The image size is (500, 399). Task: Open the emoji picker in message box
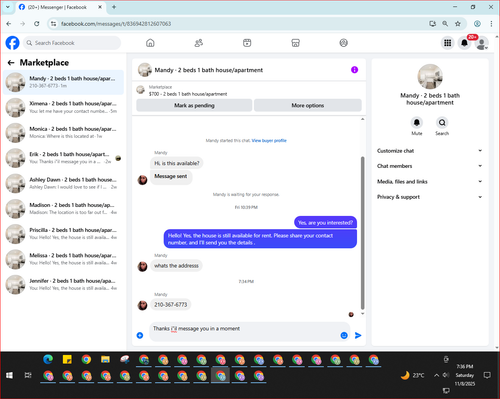pyautogui.click(x=344, y=335)
